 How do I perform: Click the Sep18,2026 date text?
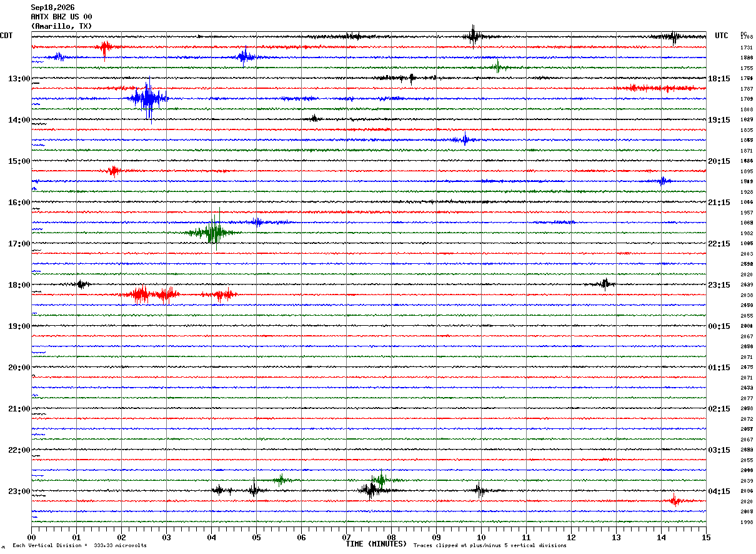click(x=52, y=8)
